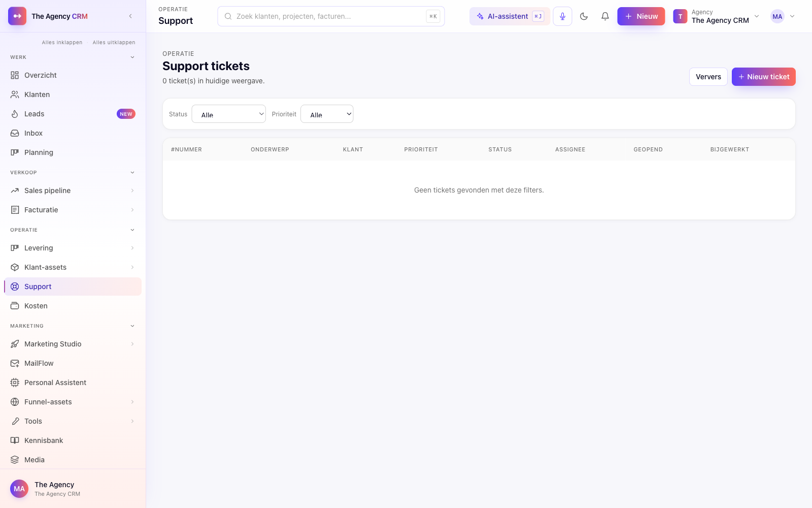Open the MA user menu chevron
The height and width of the screenshot is (508, 812).
(792, 16)
